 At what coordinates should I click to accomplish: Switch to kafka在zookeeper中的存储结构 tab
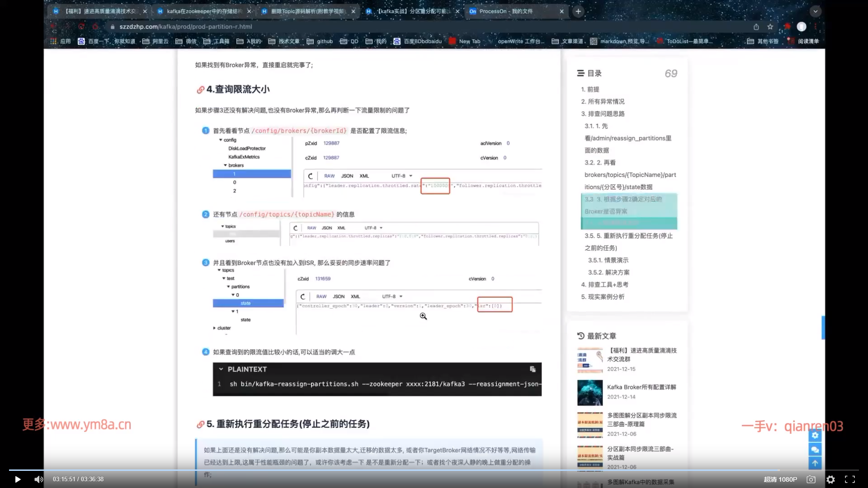(x=203, y=11)
